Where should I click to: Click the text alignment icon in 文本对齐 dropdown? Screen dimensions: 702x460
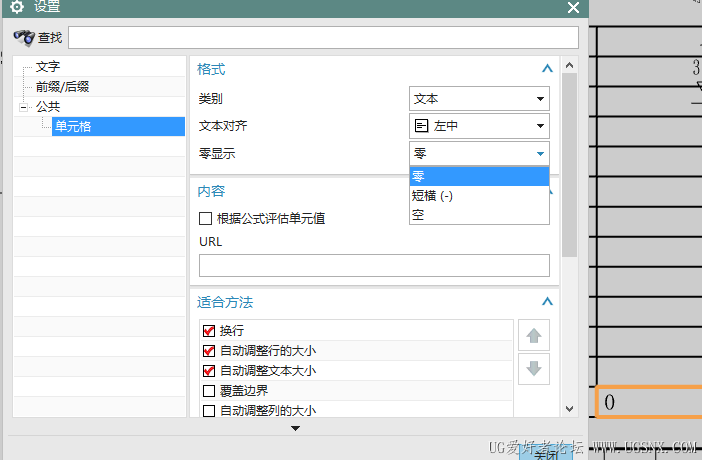(421, 126)
